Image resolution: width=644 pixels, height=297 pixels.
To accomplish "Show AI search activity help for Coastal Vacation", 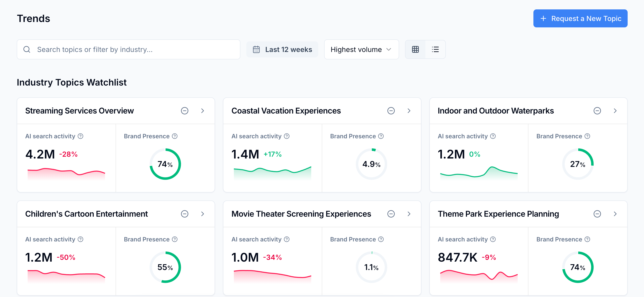I will (287, 136).
